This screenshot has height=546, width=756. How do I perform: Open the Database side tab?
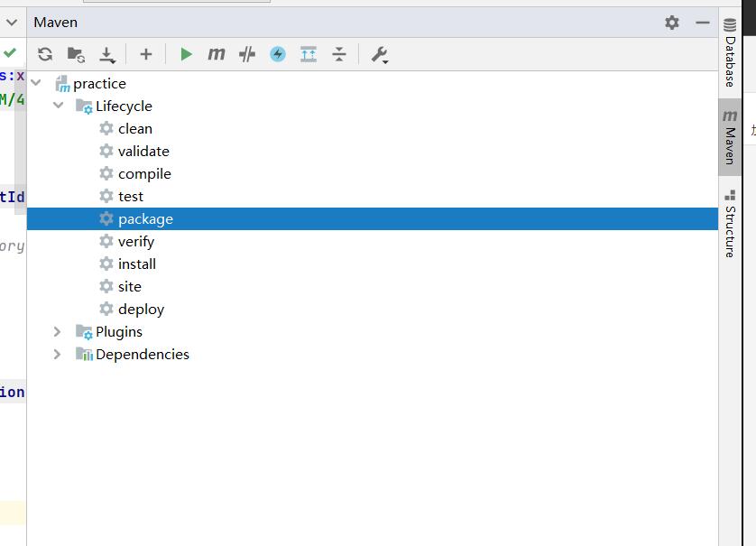(x=730, y=52)
